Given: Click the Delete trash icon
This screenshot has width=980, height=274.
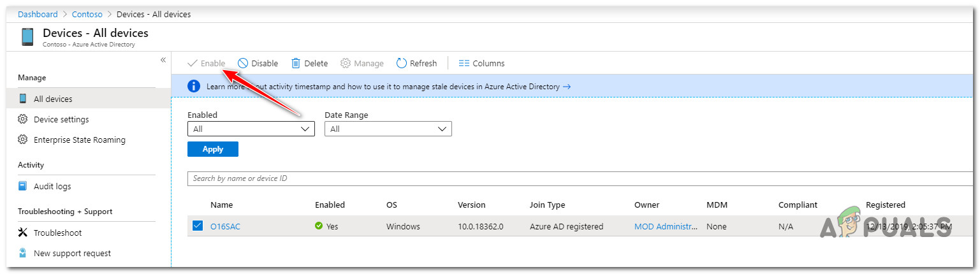Looking at the screenshot, I should (296, 63).
